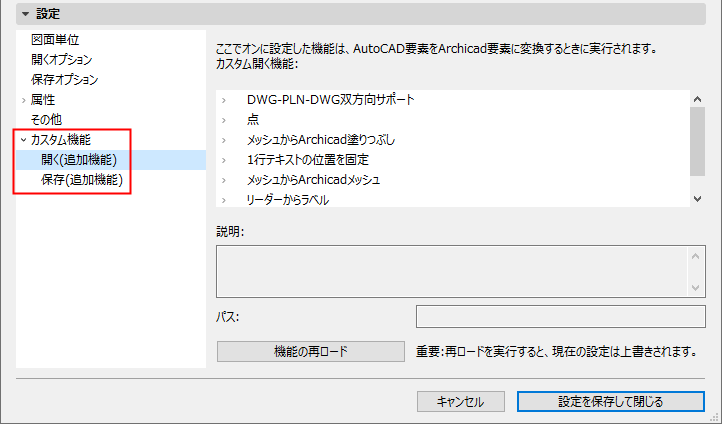This screenshot has height=424, width=722.
Task: Click the パス input field
Action: tap(560, 317)
